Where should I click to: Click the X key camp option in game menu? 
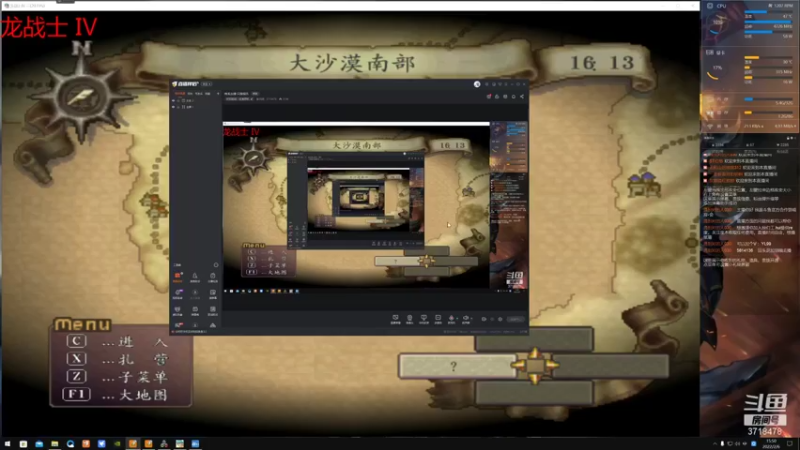[x=117, y=359]
